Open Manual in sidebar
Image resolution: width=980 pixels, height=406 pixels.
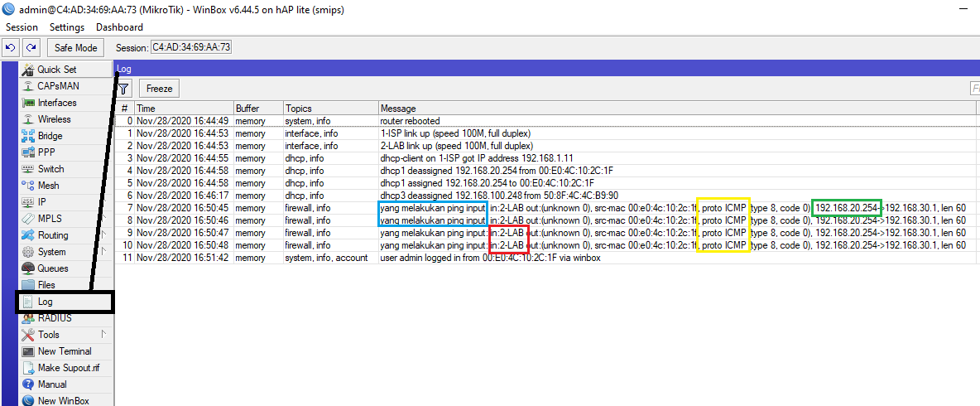tap(66, 384)
